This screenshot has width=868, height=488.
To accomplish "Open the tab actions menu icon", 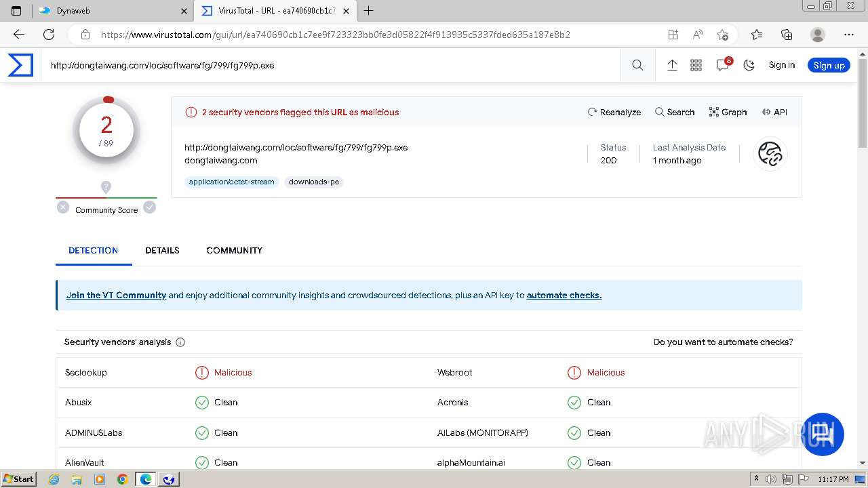I will [16, 11].
